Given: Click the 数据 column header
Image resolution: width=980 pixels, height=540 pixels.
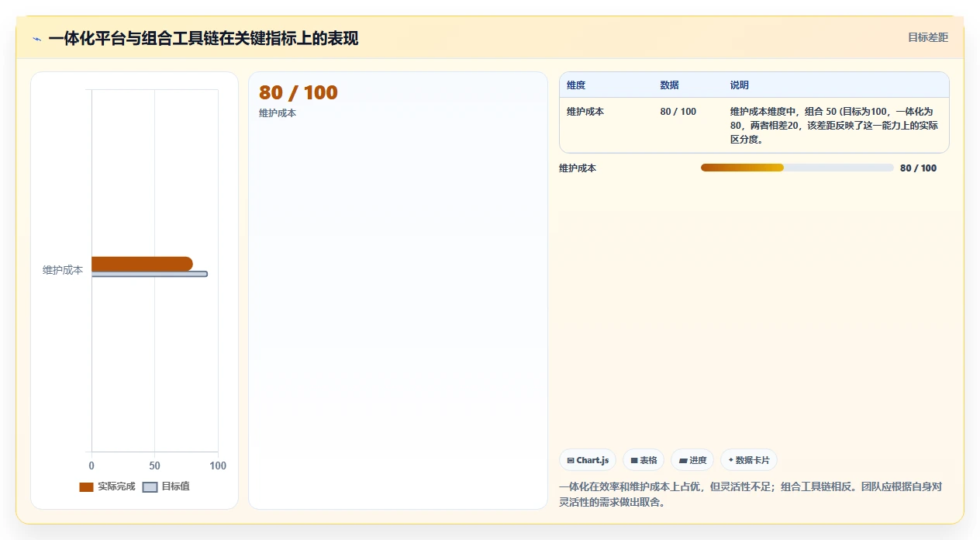Looking at the screenshot, I should coord(670,85).
